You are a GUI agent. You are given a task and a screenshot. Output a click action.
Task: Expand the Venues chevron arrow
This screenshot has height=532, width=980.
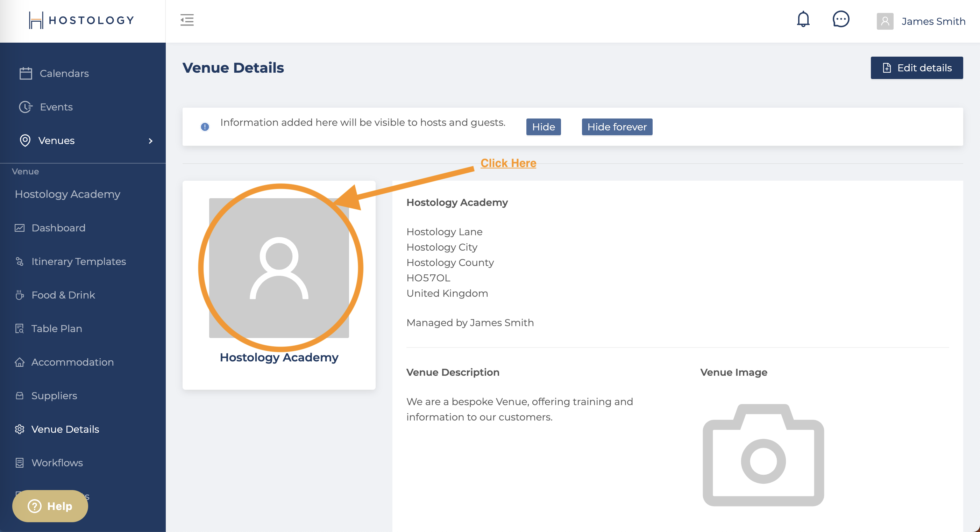151,141
